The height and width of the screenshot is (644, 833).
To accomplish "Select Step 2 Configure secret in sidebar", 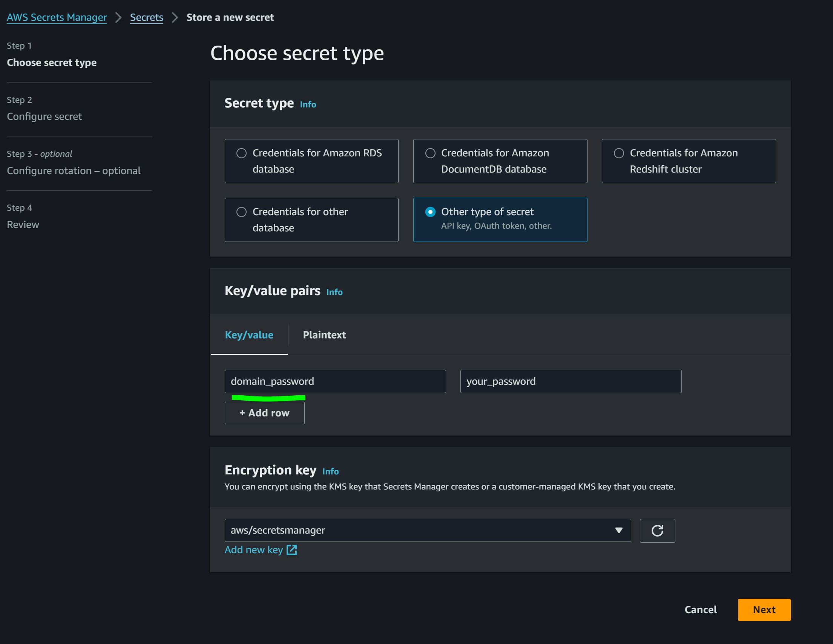I will coord(44,116).
